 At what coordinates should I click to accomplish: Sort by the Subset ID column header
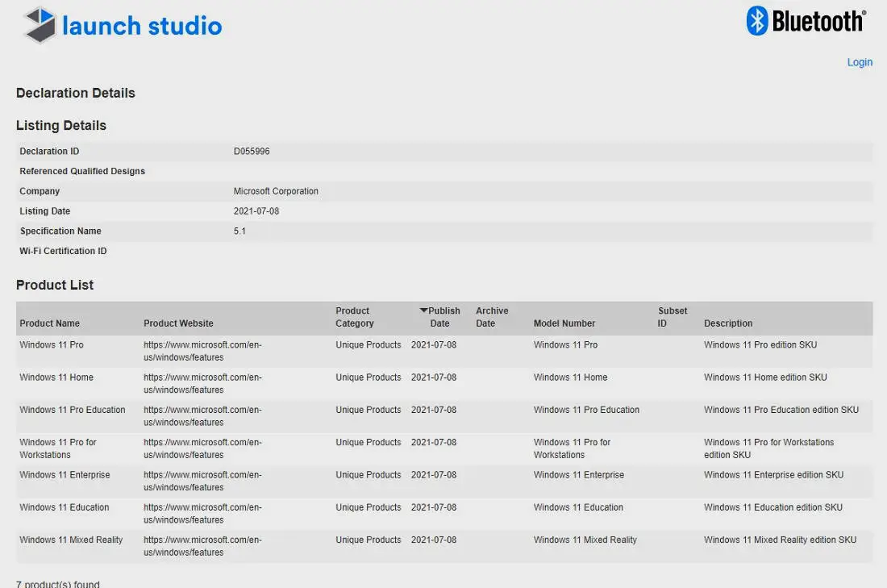[x=673, y=317]
